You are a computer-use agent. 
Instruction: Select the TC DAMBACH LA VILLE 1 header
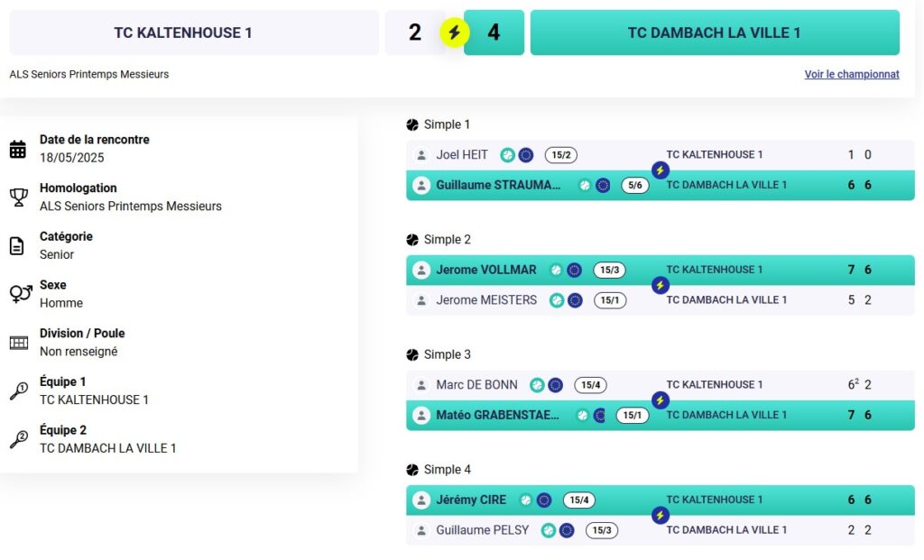715,32
